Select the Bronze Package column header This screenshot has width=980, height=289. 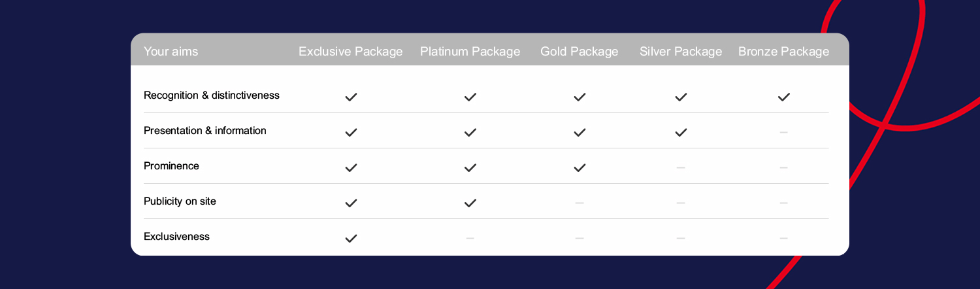click(x=784, y=52)
